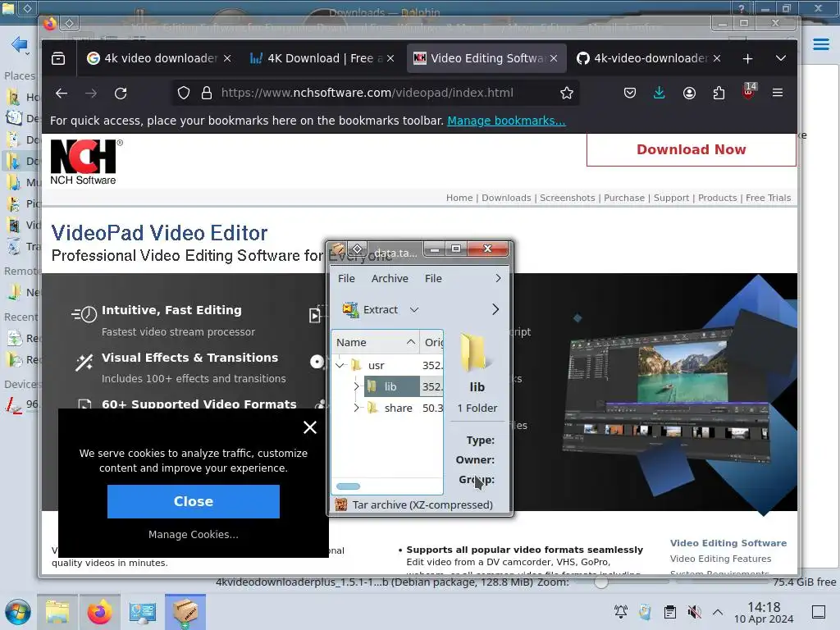Collapse the usr folder in the archive tree

[x=340, y=365]
